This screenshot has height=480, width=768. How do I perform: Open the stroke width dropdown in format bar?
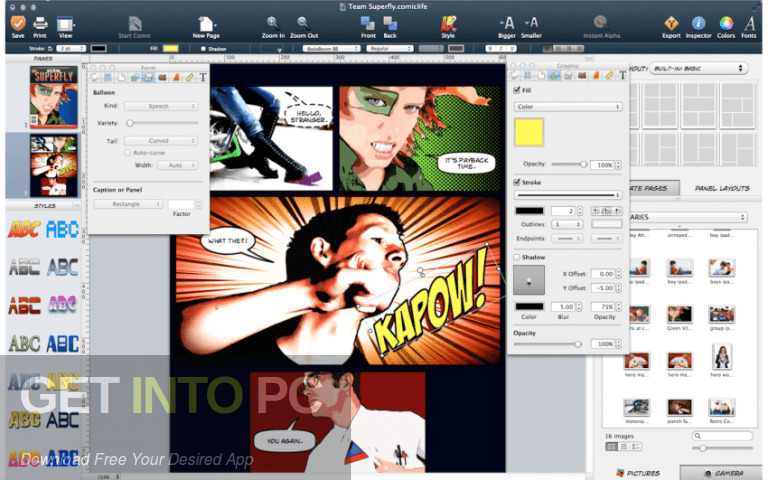71,48
